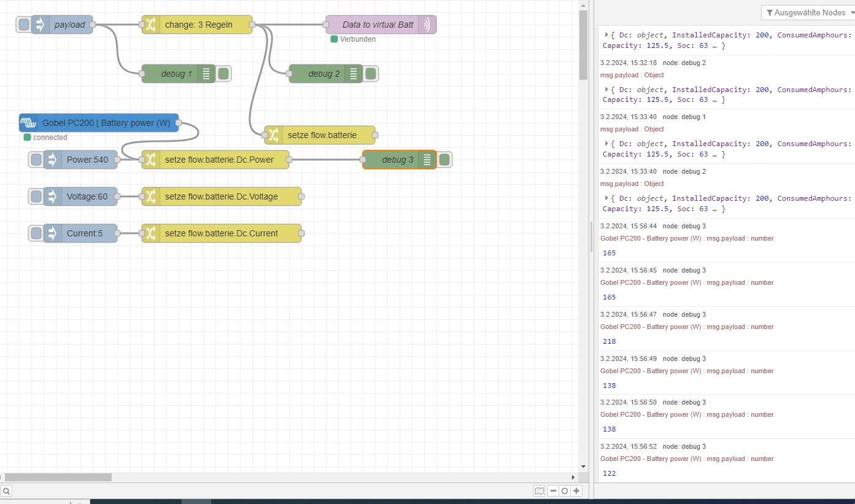Select the setze flow.batterie node
The height and width of the screenshot is (504, 855).
click(x=320, y=135)
